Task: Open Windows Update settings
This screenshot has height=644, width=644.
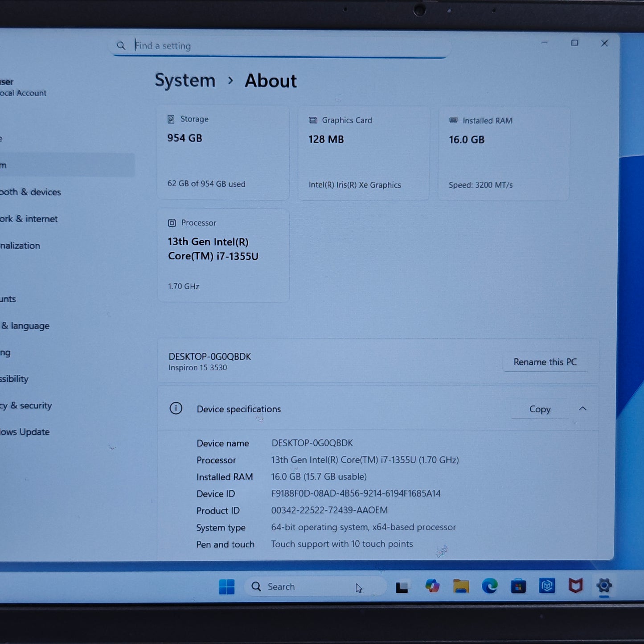Action: (x=25, y=431)
